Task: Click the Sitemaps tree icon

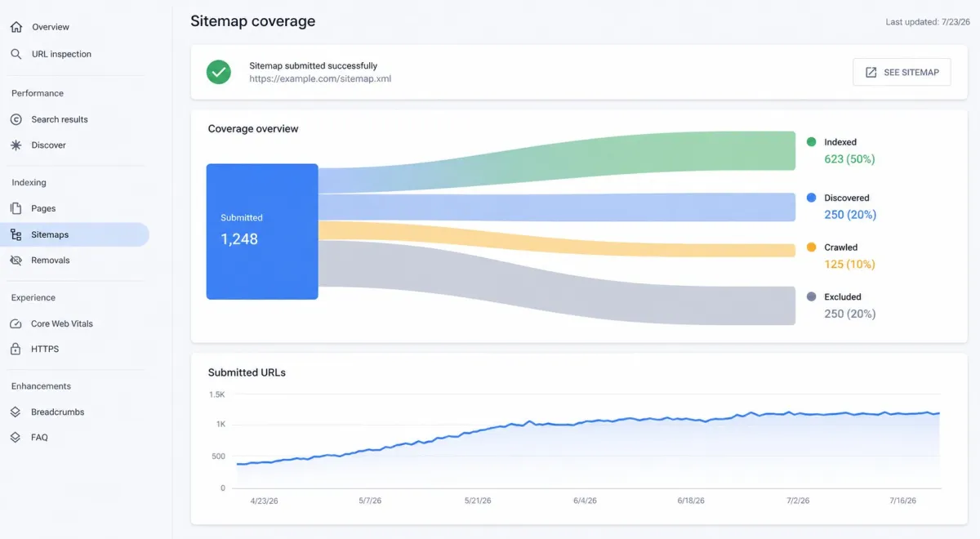Action: (16, 234)
